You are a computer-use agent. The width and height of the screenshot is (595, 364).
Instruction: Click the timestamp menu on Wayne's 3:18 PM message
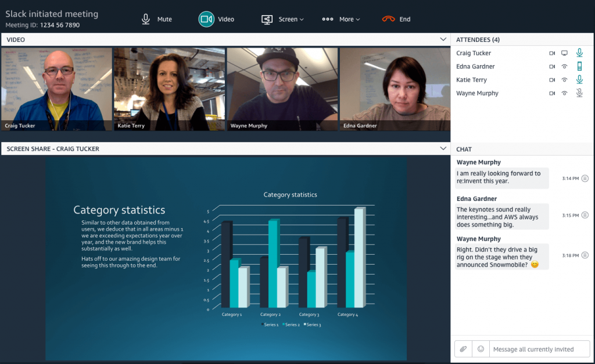[x=585, y=255]
